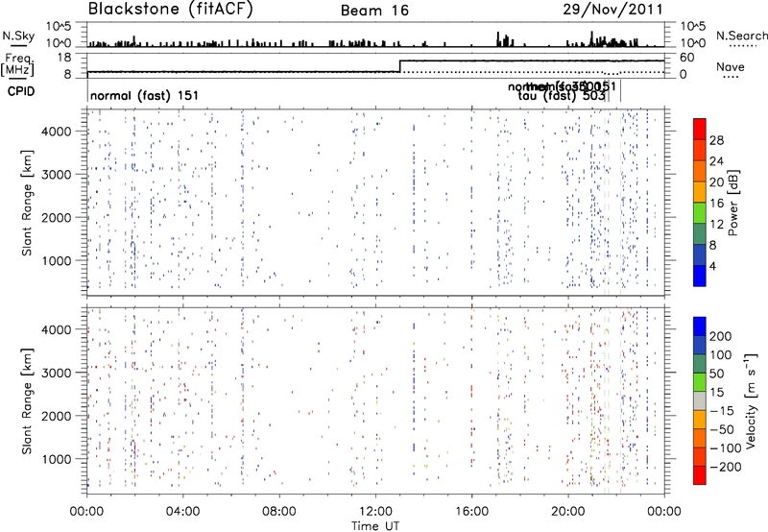Click the 4000 tick on the velocity panel
768x532 pixels.
point(57,329)
